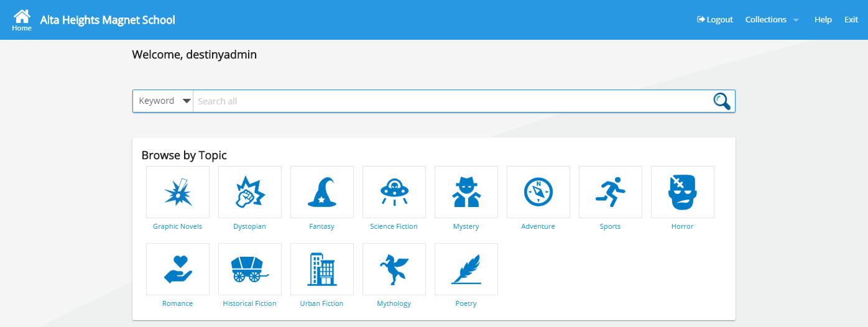Viewport: 868px width, 327px height.
Task: Browse the Mythology pegasus icon
Action: click(x=394, y=269)
